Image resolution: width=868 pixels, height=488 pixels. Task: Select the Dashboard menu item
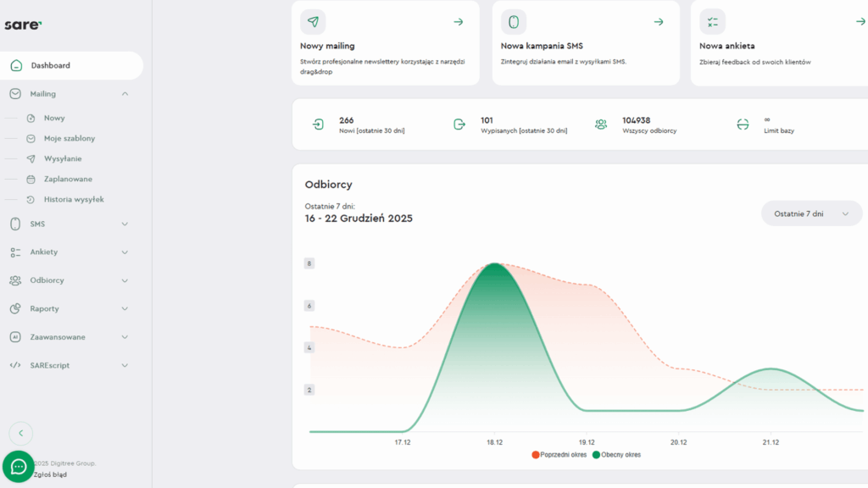click(51, 65)
